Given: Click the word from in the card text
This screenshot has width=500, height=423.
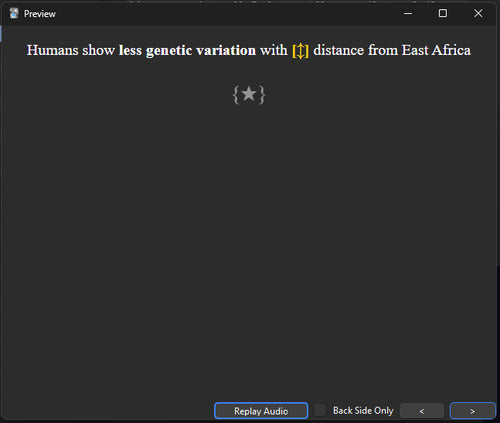Looking at the screenshot, I should click(383, 50).
